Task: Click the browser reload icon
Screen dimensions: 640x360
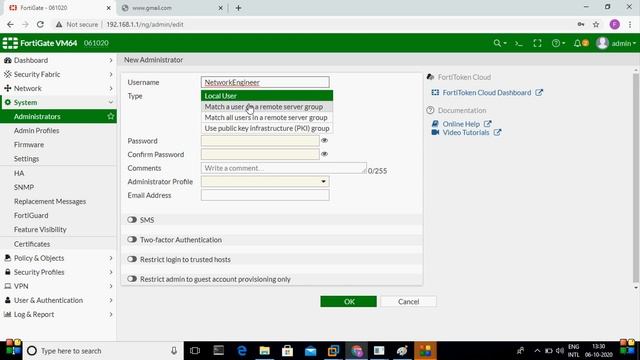Action: (x=40, y=24)
